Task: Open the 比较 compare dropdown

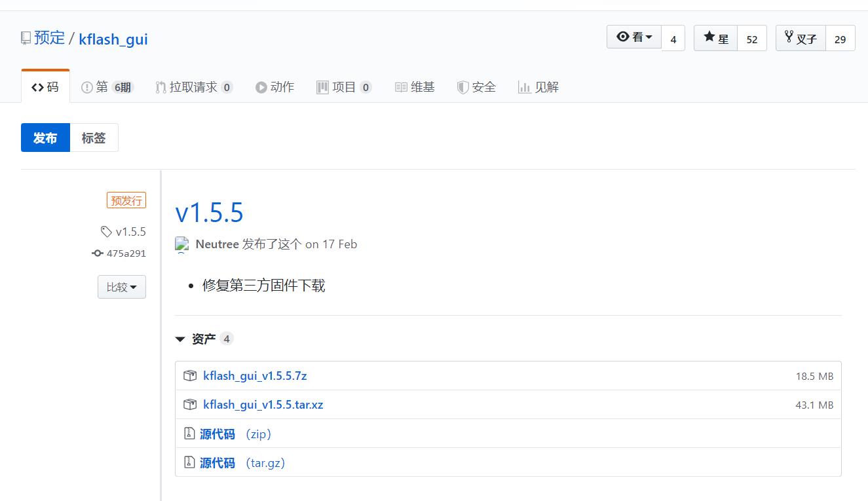Action: 122,287
